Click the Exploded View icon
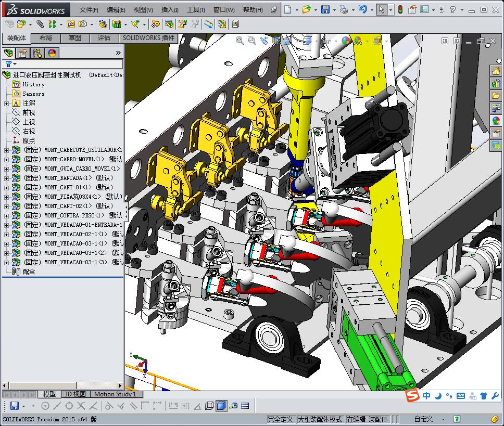The image size is (504, 426). point(183,24)
